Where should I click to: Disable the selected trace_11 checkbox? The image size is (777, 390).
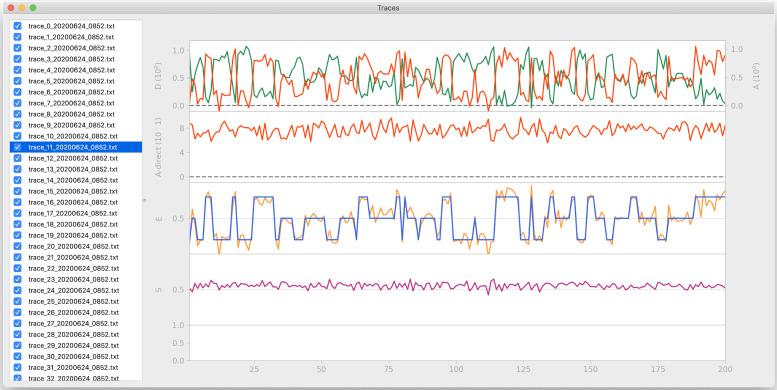[18, 147]
